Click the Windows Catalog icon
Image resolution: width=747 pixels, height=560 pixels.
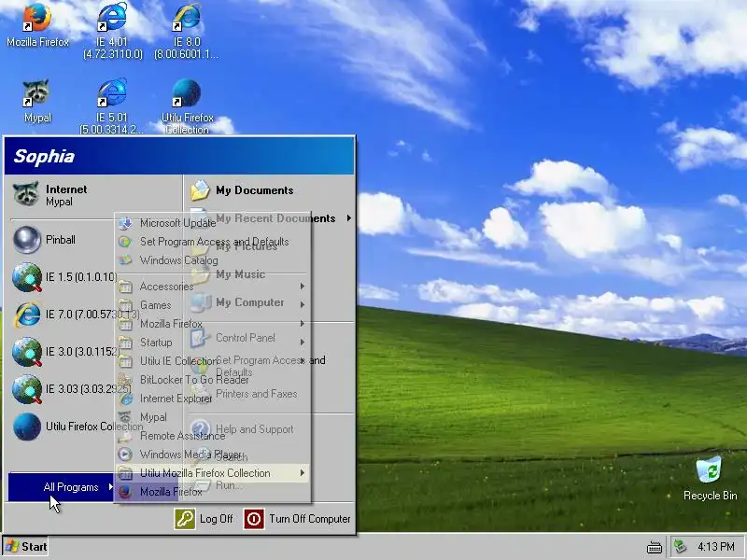point(125,260)
